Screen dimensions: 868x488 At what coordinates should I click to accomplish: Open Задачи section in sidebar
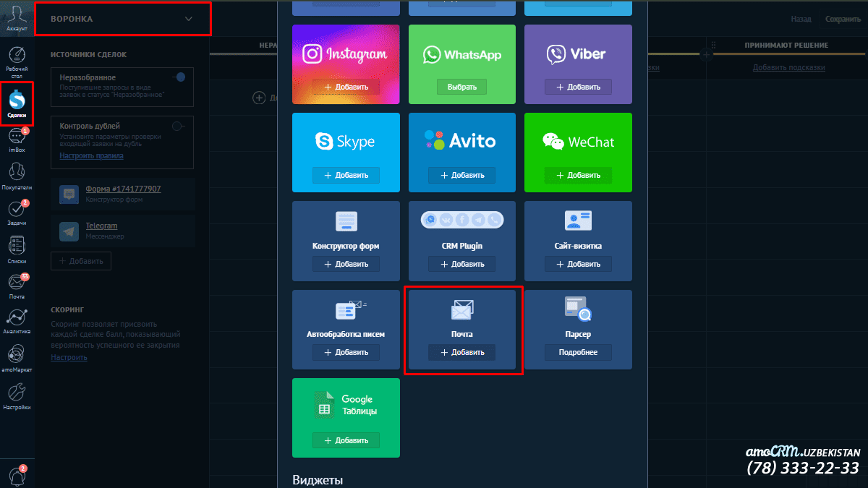[x=17, y=212]
